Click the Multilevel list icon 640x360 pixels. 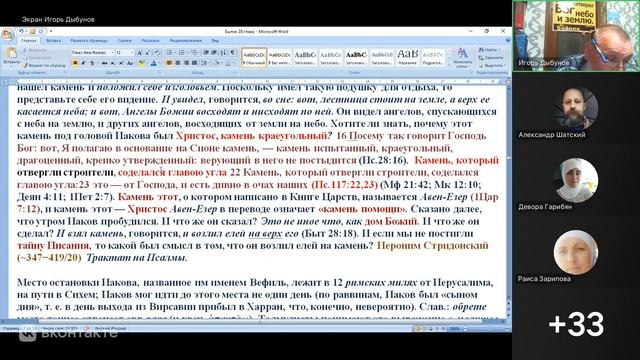coord(194,53)
